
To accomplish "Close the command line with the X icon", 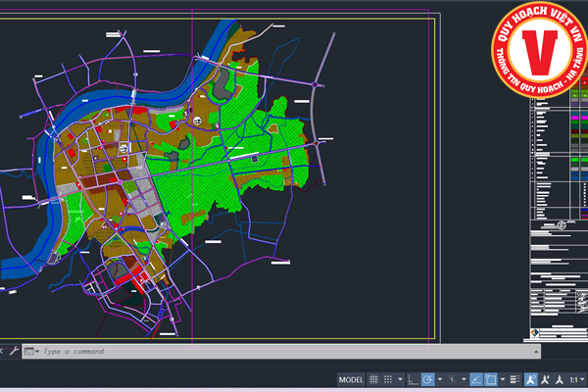I will click(x=4, y=351).
